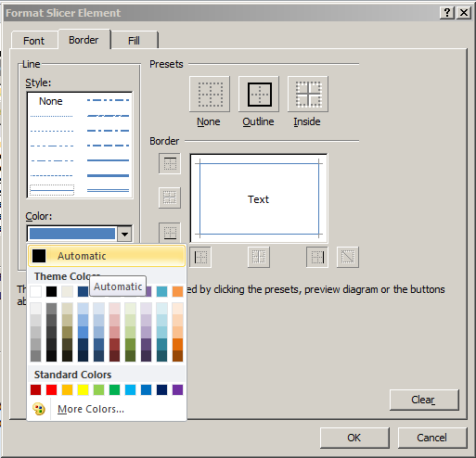Pick yellow from Standard Colors

click(83, 389)
